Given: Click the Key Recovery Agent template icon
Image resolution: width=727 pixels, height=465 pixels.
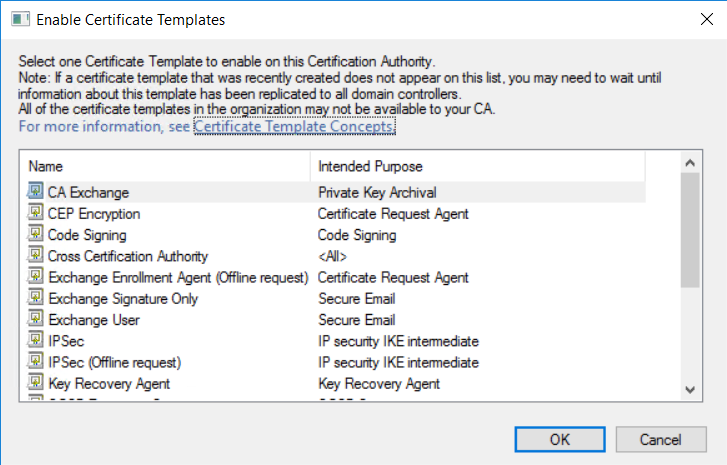Looking at the screenshot, I should click(x=35, y=383).
